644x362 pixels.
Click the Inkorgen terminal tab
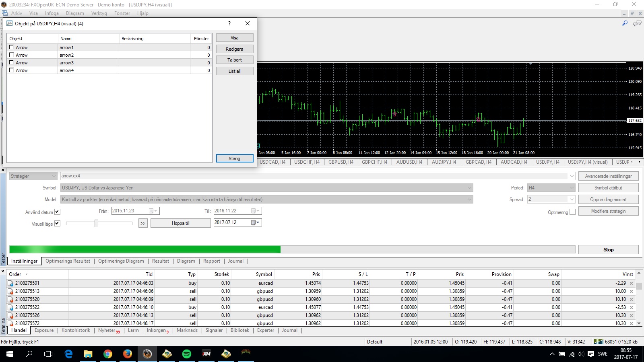click(157, 330)
